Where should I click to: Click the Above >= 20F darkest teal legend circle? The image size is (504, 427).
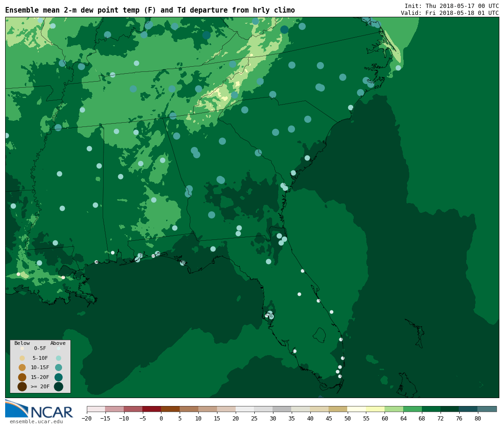click(x=58, y=386)
